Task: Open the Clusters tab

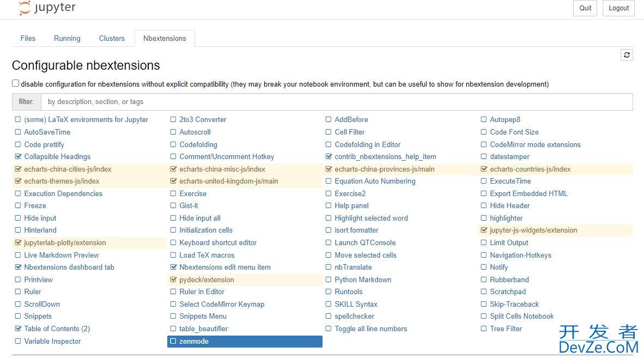Action: pyautogui.click(x=112, y=38)
